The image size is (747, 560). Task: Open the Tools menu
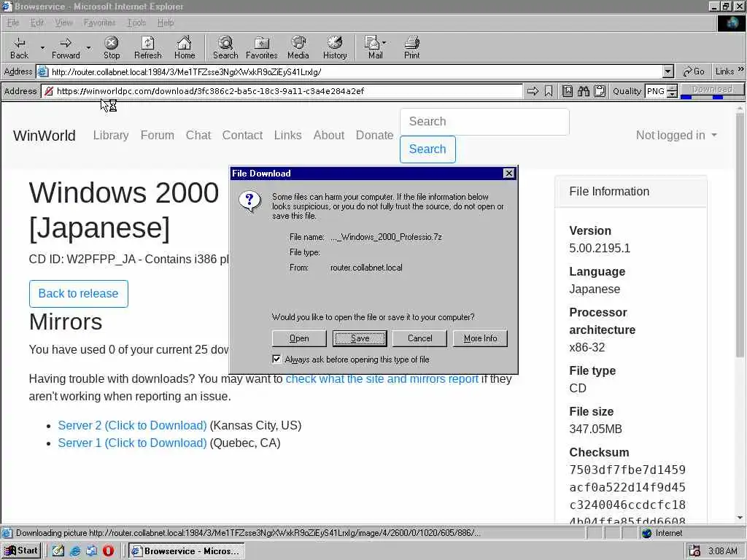136,23
